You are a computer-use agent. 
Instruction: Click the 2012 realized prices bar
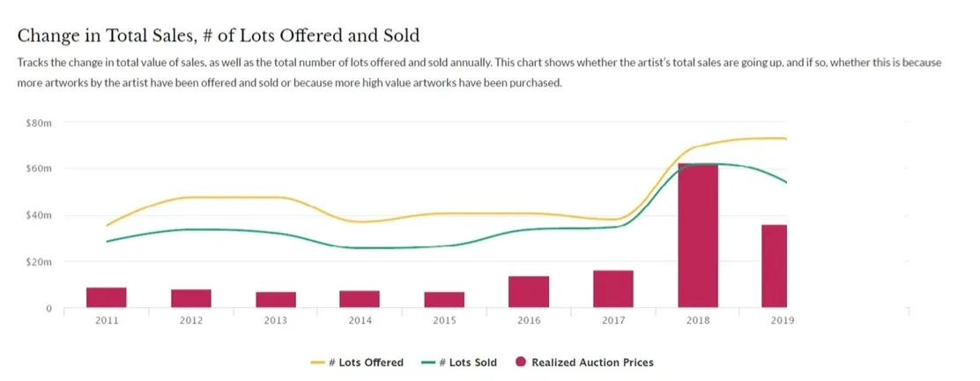coord(190,298)
